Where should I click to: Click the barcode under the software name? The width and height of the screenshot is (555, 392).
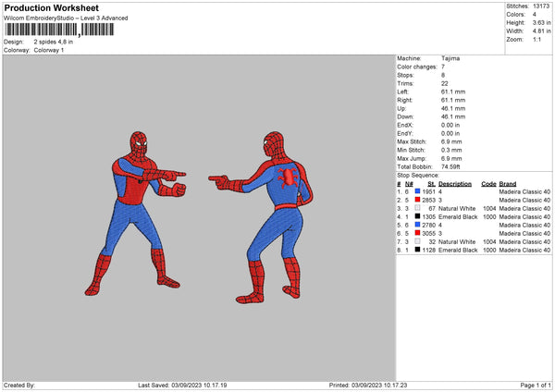59,30
